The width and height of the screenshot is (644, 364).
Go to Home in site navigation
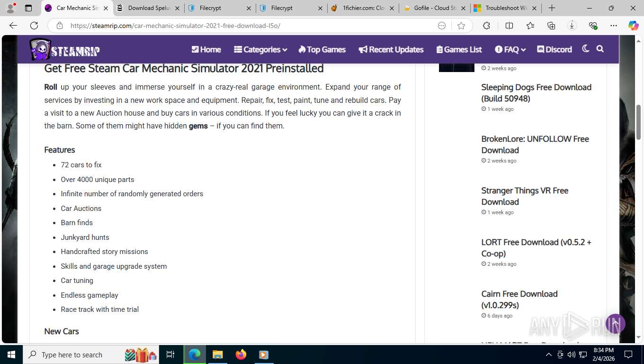point(206,49)
